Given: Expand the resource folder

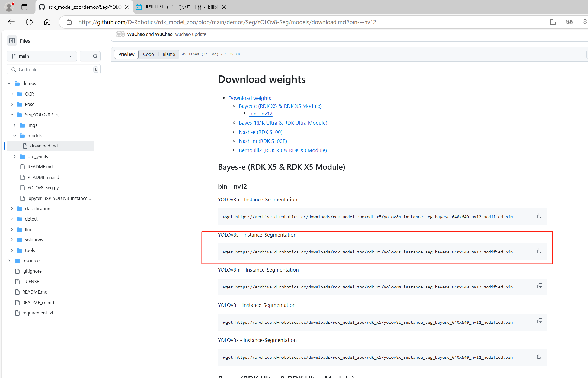Looking at the screenshot, I should pos(9,261).
